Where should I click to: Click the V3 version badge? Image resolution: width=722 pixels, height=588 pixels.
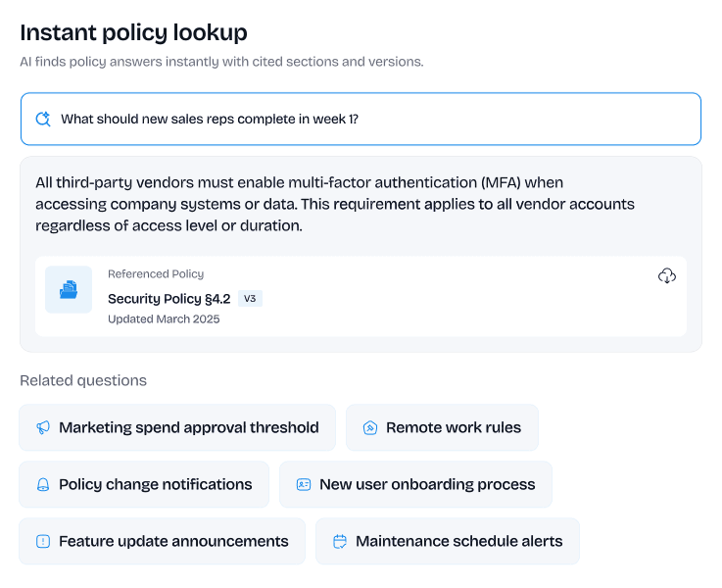[250, 298]
